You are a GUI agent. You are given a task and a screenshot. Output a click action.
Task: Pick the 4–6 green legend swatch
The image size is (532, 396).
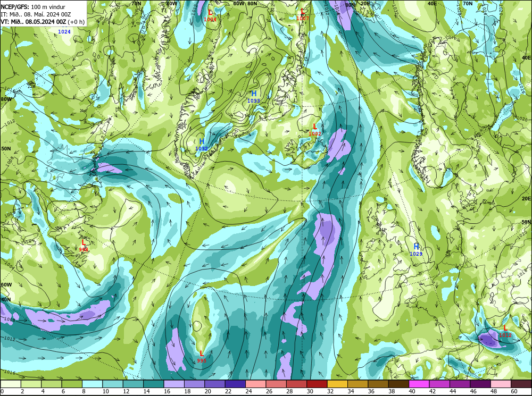click(52, 384)
